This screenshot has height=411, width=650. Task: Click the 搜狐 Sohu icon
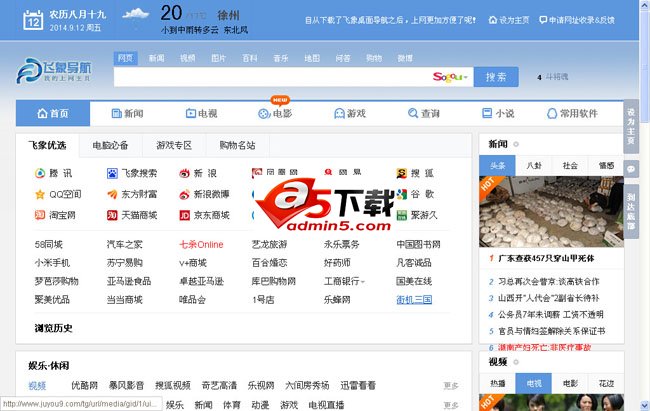point(401,173)
